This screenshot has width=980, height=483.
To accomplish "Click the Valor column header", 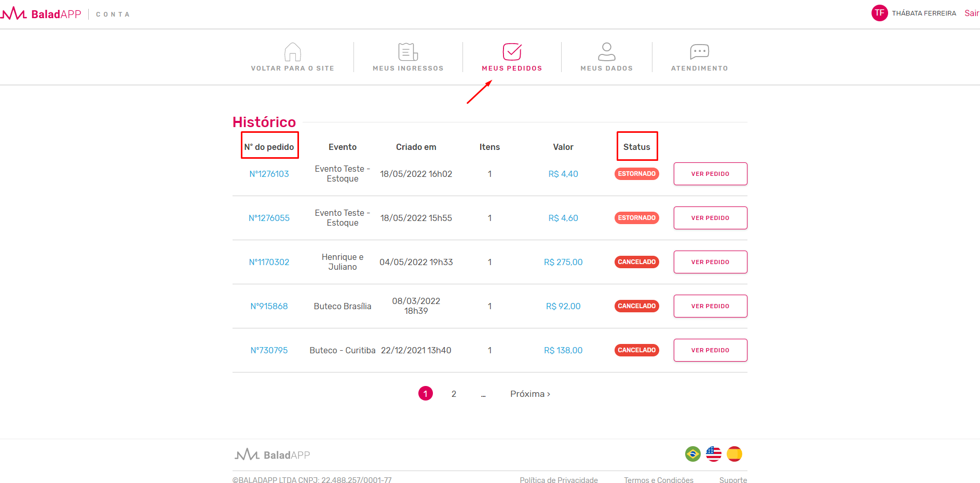I will 563,147.
